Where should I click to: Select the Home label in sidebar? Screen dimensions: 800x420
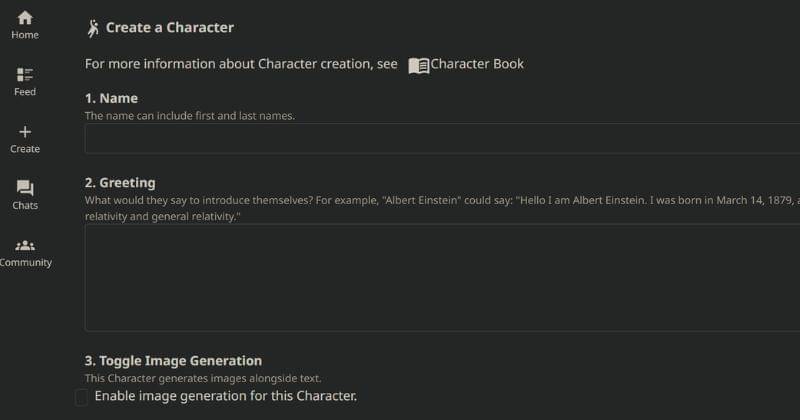[x=25, y=35]
